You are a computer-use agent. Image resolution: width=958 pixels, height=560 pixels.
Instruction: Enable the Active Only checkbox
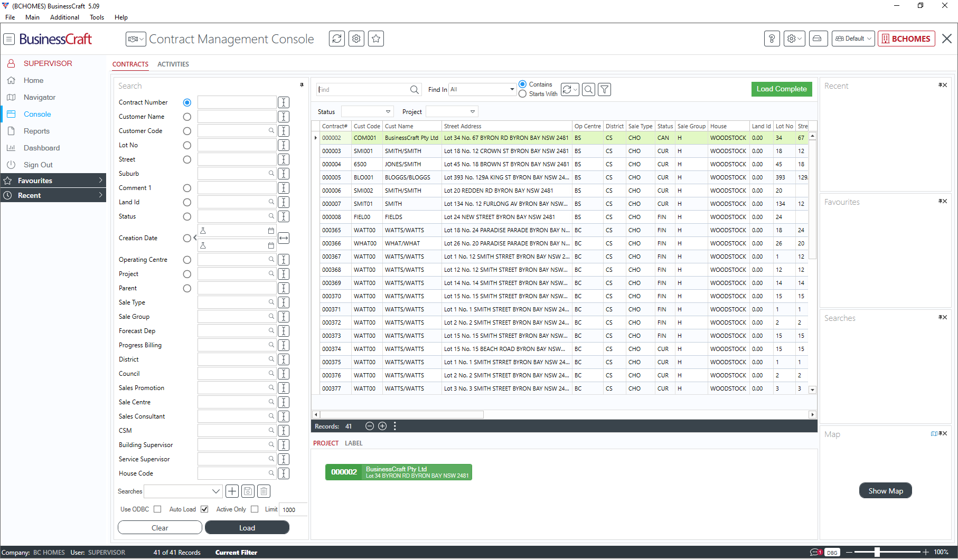(x=255, y=509)
